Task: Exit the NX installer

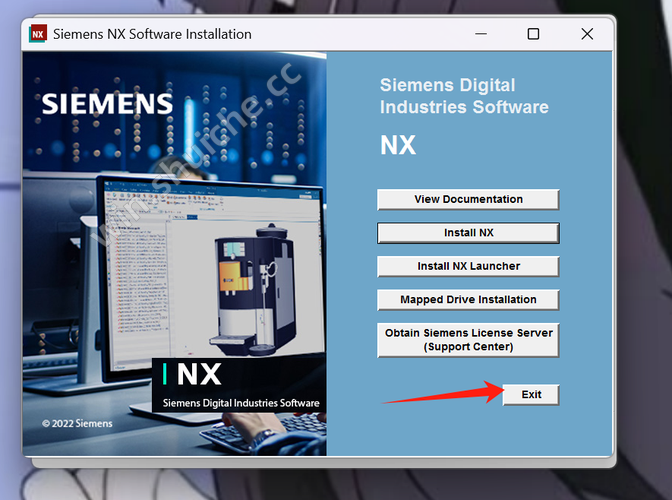Action: point(531,395)
